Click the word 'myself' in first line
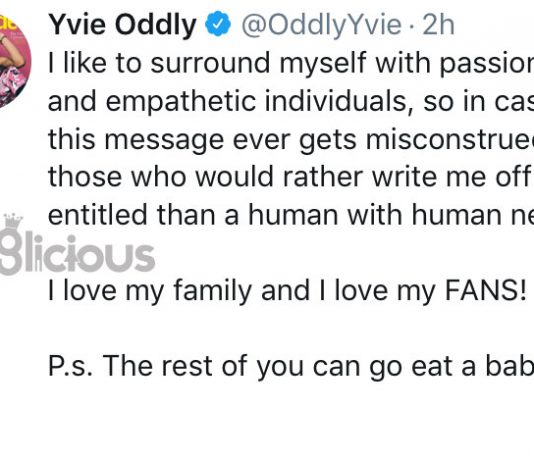This screenshot has width=534, height=462. coord(323,64)
